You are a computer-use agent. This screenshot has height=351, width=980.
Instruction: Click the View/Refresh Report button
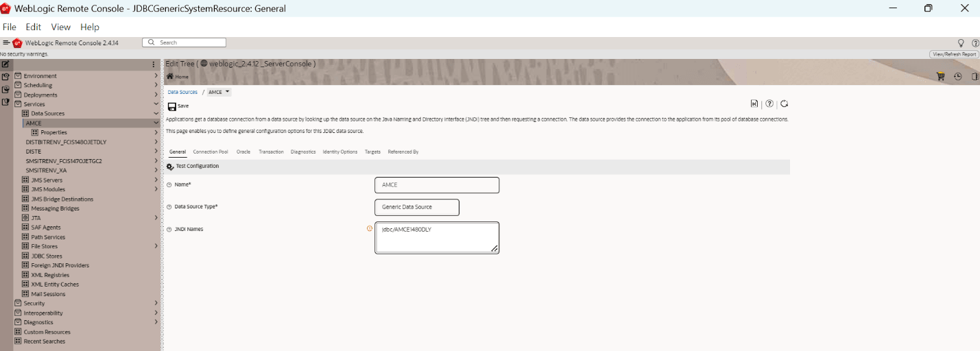point(954,54)
